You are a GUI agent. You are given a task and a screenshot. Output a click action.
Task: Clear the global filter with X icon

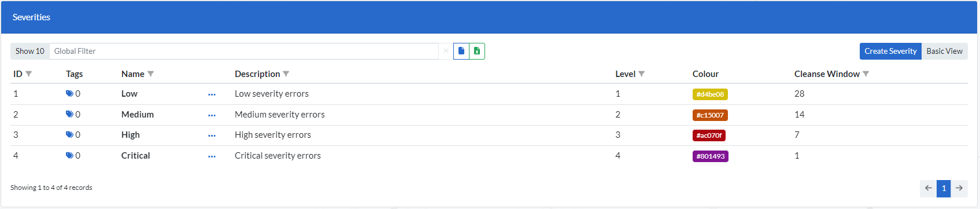446,51
